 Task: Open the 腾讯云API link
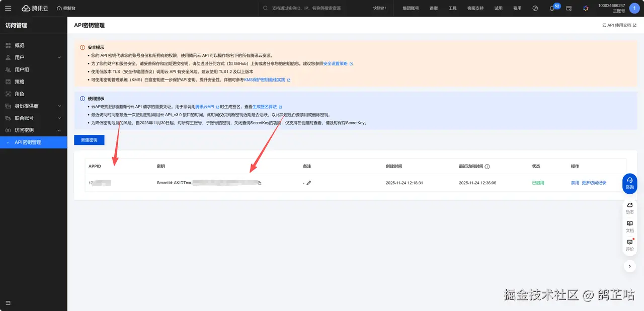[207, 107]
